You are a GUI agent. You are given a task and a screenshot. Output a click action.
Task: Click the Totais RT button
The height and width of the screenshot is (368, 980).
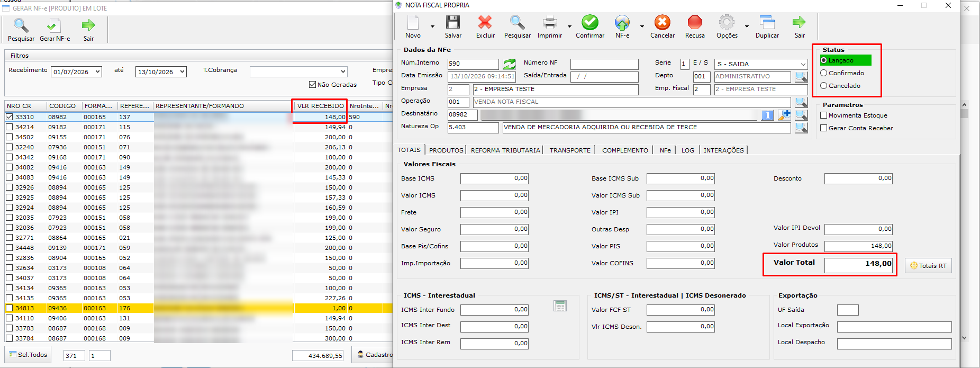point(928,266)
